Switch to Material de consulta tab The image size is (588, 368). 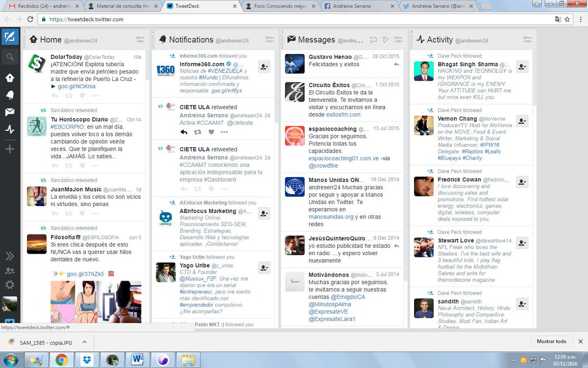click(x=122, y=6)
